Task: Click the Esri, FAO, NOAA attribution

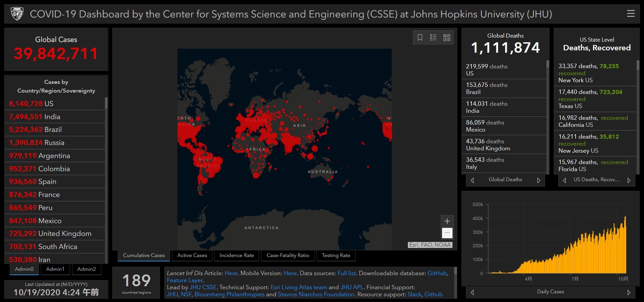Action: point(430,245)
